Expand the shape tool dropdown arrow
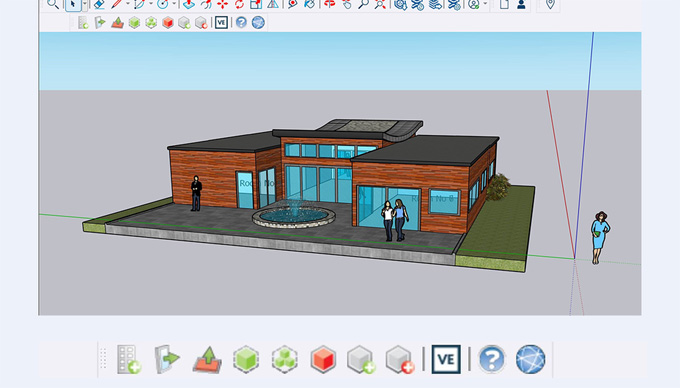This screenshot has height=388, width=680. point(174,4)
